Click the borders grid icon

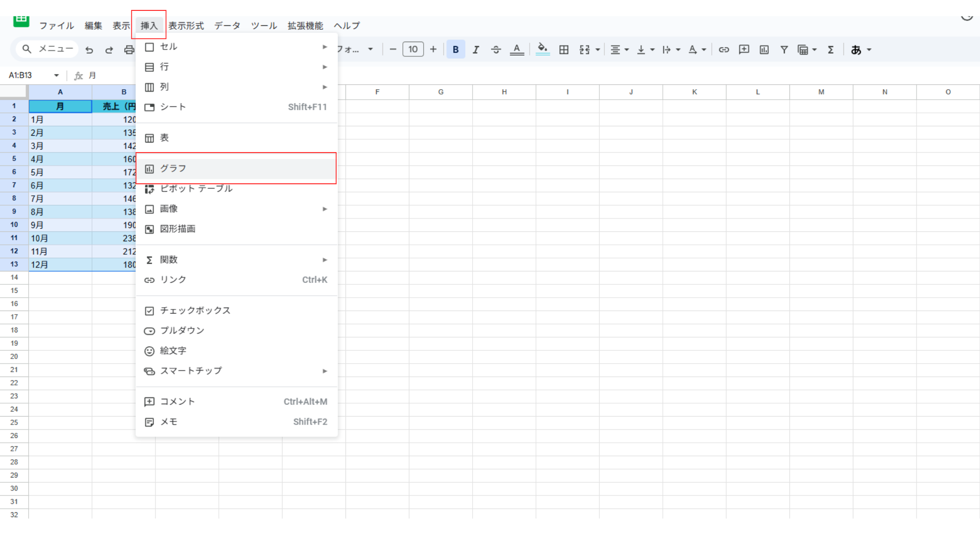(x=564, y=50)
